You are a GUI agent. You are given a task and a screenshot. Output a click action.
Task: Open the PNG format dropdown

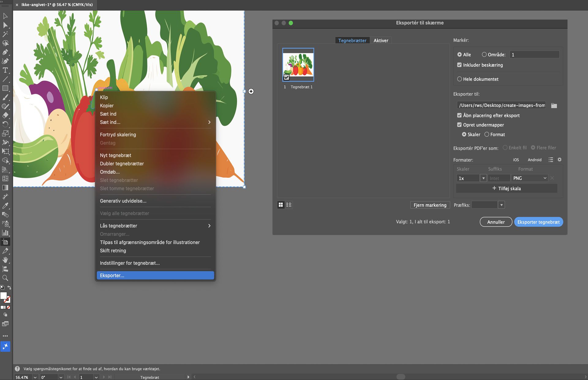[x=530, y=178]
